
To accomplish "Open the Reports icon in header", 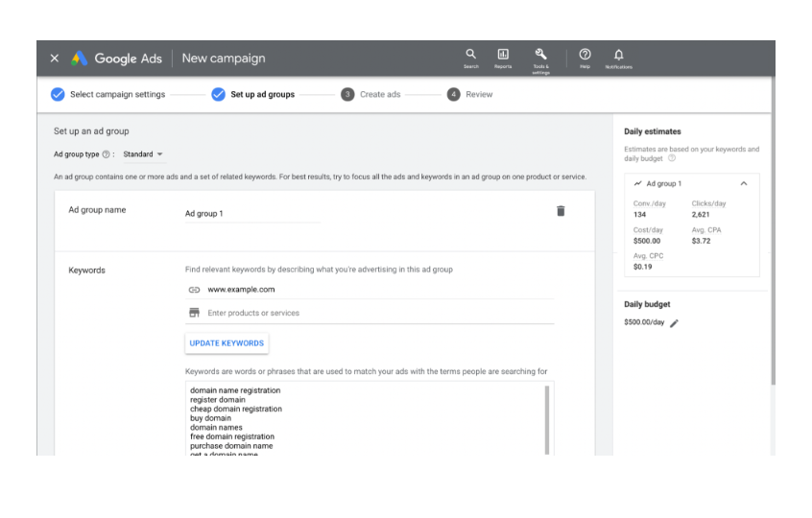I will 503,59.
